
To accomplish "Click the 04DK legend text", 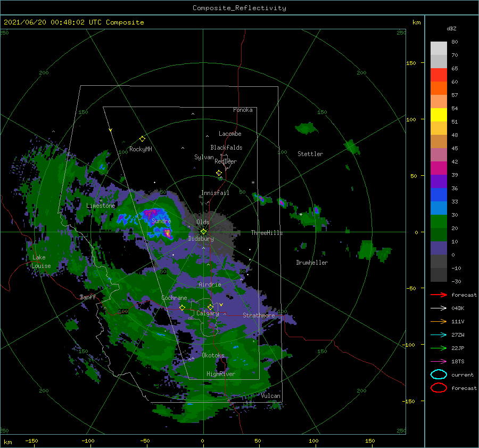I will [458, 308].
